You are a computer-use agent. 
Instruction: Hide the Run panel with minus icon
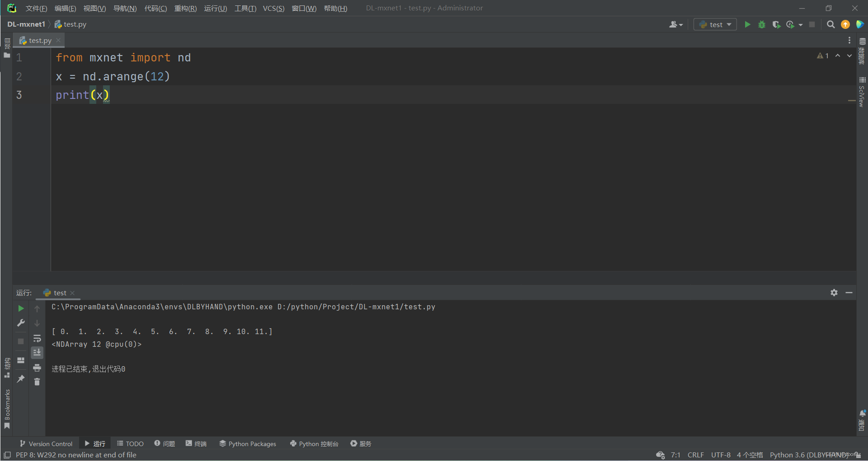coord(849,293)
